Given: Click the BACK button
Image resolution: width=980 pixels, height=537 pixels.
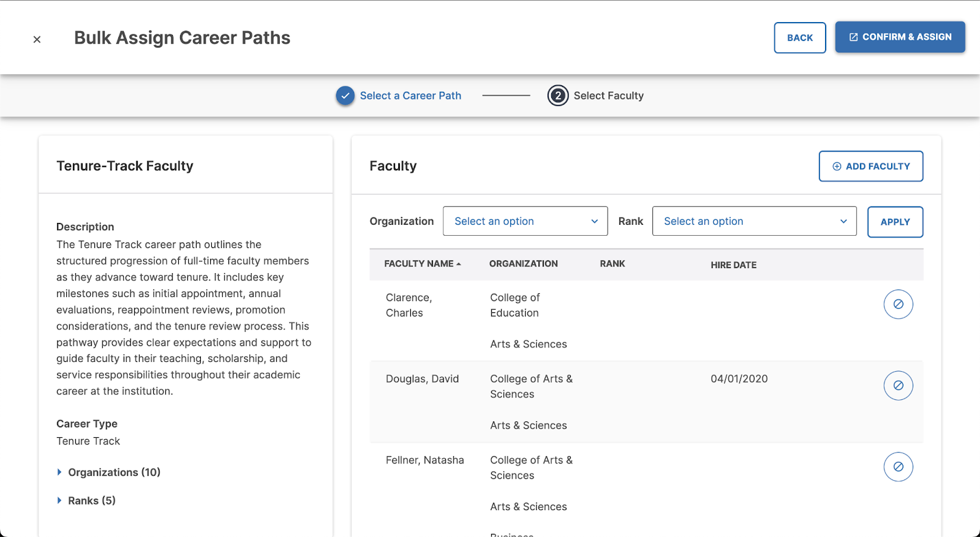Looking at the screenshot, I should pos(800,38).
